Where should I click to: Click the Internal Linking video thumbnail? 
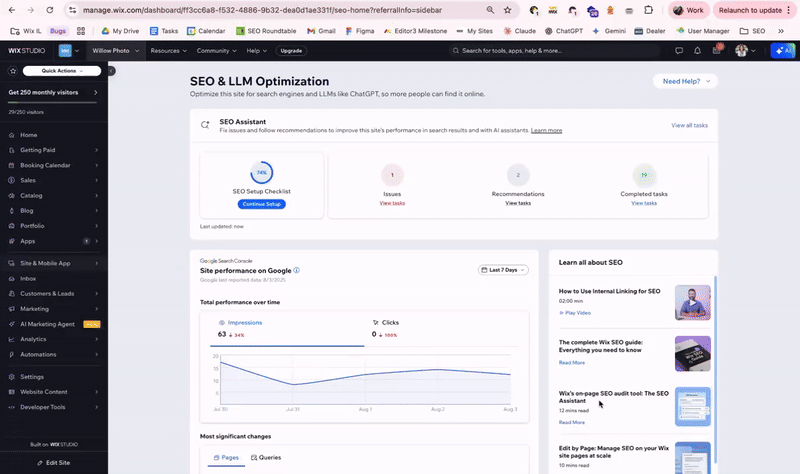(x=692, y=303)
